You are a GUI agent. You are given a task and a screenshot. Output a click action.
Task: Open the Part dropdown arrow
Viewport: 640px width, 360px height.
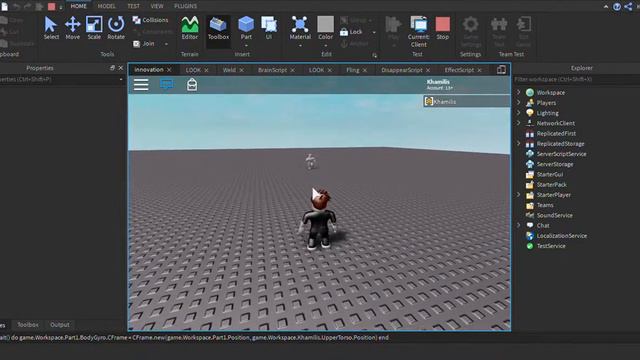[246, 45]
